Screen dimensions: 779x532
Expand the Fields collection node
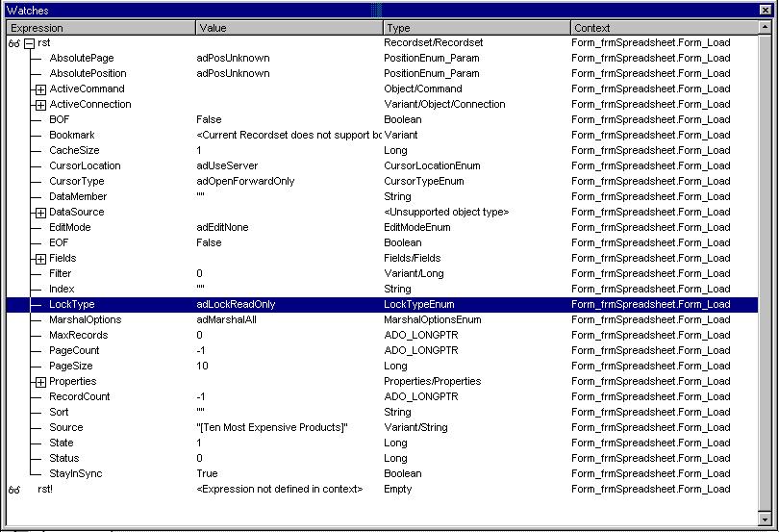tap(40, 259)
